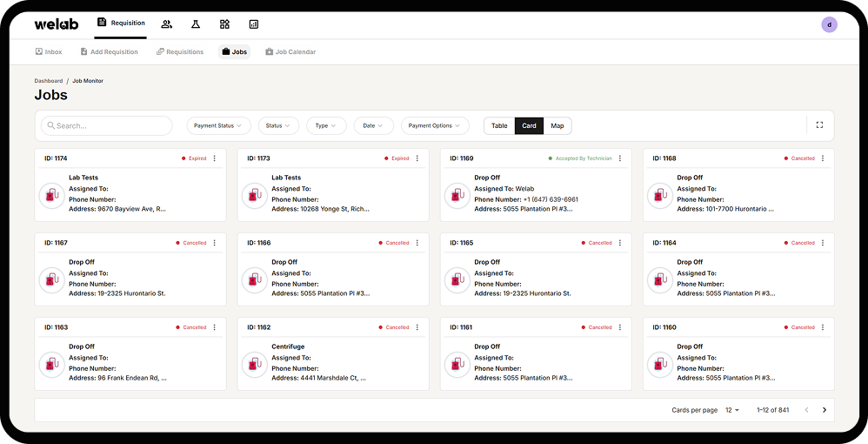This screenshot has width=868, height=444.
Task: Click blood bag icon on job 1169 card
Action: (x=457, y=196)
